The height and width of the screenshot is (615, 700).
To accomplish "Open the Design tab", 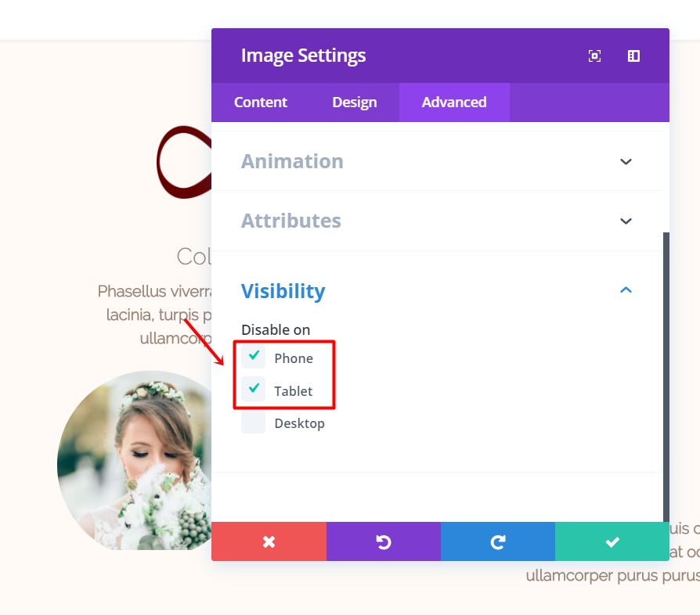I will [355, 102].
